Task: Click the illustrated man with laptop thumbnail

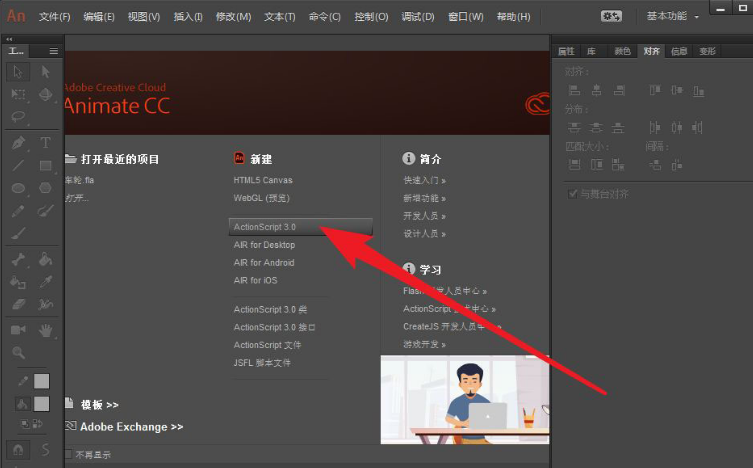Action: tap(465, 399)
